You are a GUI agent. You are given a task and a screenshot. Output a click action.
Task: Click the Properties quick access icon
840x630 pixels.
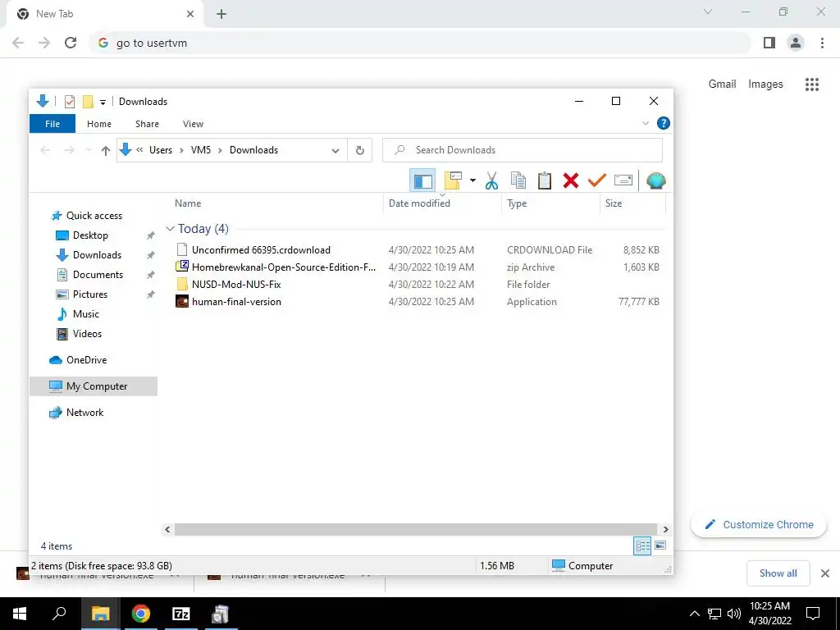click(x=70, y=101)
